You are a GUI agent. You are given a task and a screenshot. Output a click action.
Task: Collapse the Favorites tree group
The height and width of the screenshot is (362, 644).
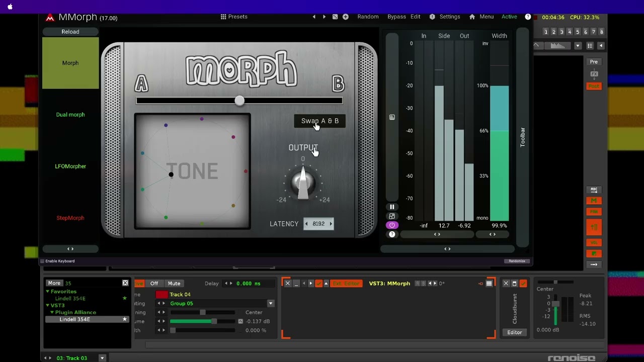(x=48, y=292)
